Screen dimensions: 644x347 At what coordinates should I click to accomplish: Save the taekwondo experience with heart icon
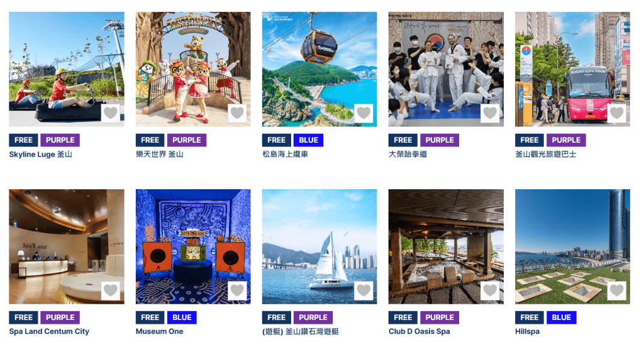[x=490, y=113]
